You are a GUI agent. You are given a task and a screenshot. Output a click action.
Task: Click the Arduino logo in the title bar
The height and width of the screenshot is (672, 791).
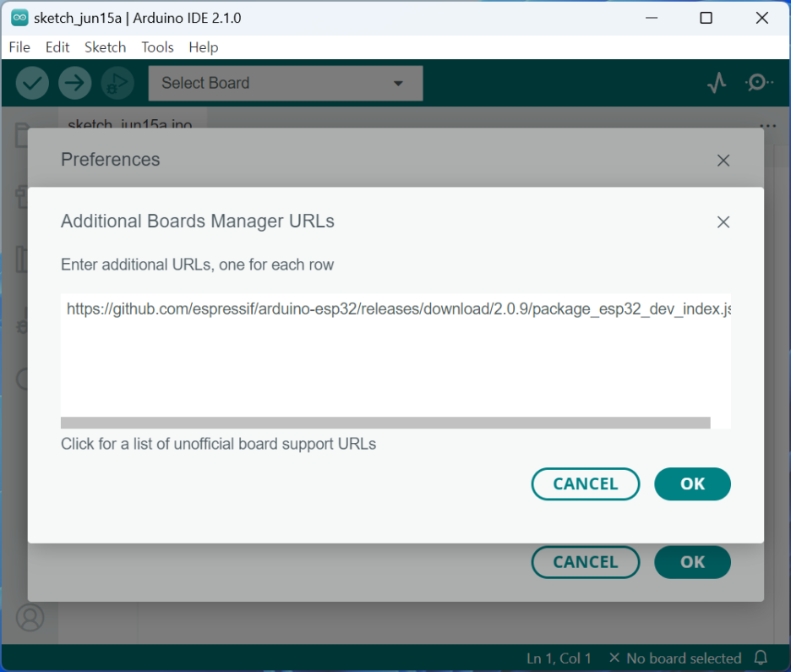pos(19,18)
